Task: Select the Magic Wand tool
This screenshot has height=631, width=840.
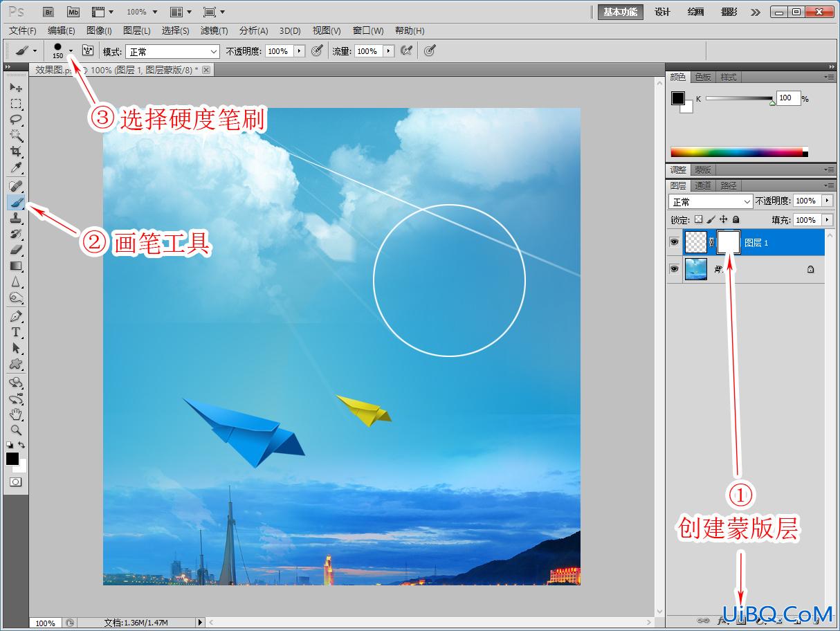Action: coord(16,136)
